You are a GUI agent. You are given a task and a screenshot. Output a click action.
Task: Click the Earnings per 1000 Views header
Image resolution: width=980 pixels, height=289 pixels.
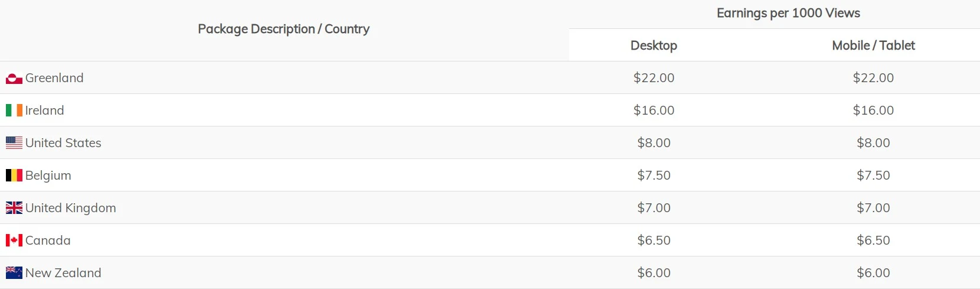pos(788,13)
